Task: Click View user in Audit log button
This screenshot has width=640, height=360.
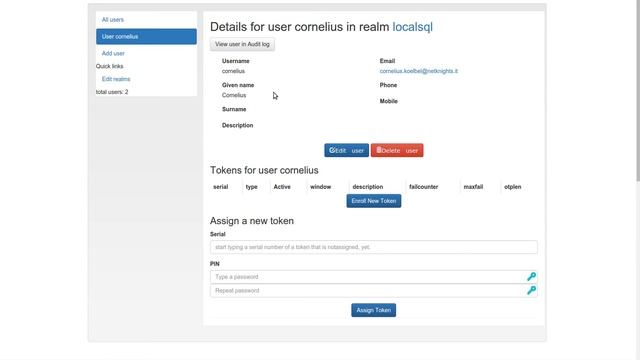Action: click(242, 44)
